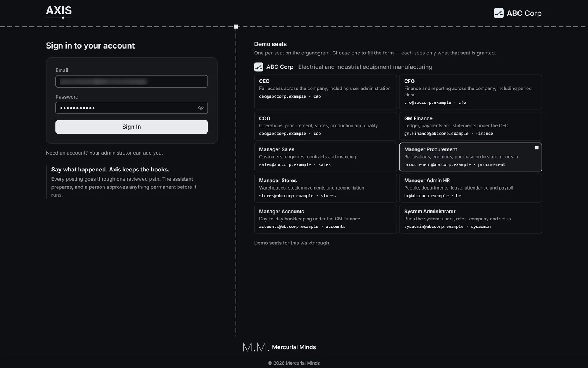Choose the COO demo seat
This screenshot has height=368, width=588.
pos(325,126)
